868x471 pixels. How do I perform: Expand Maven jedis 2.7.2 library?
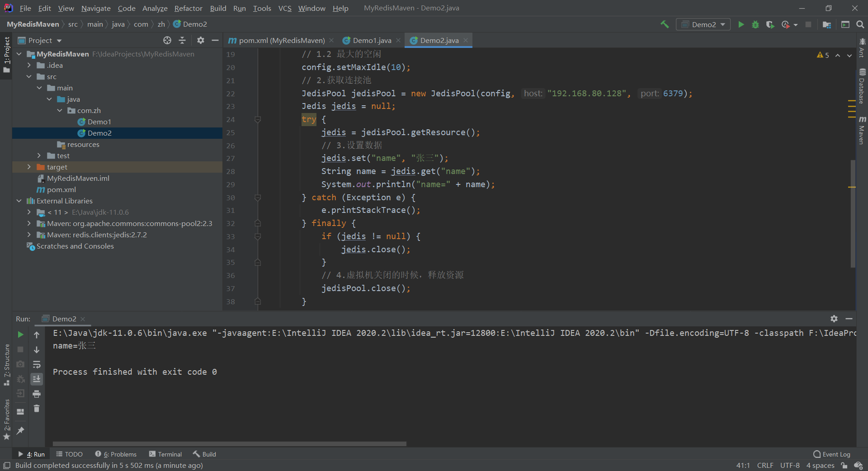[x=29, y=235]
